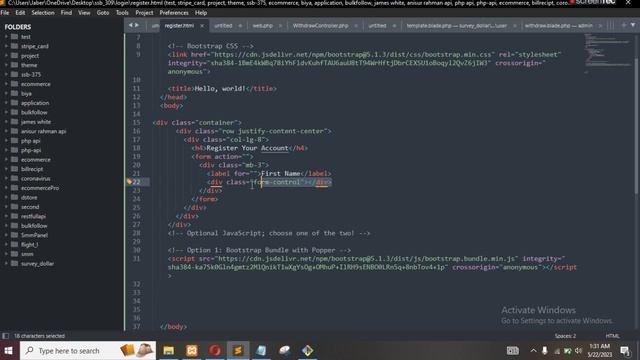
Task: Click the gutter mark on line 22
Action: click(x=129, y=182)
